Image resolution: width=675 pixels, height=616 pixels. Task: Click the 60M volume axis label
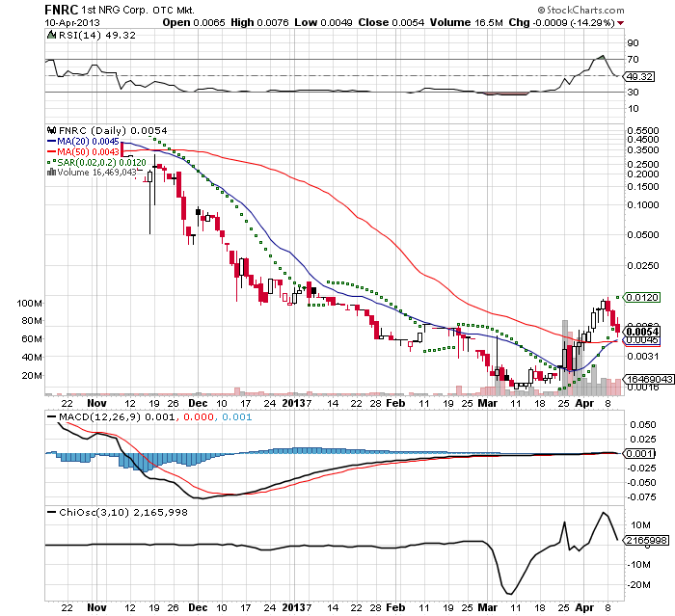(x=32, y=338)
